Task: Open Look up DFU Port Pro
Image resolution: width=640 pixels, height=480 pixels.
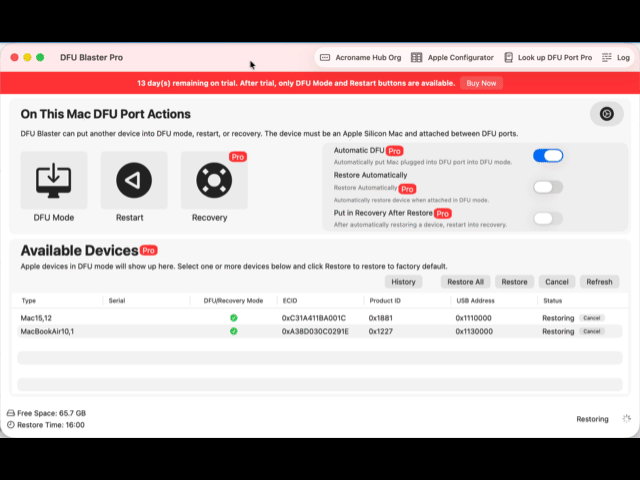Action: tap(547, 58)
